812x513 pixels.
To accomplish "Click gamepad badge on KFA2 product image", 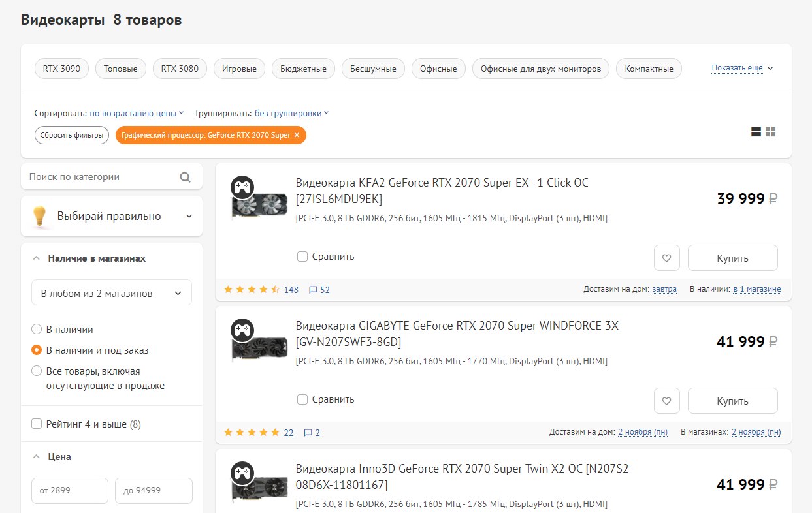I will (x=242, y=187).
